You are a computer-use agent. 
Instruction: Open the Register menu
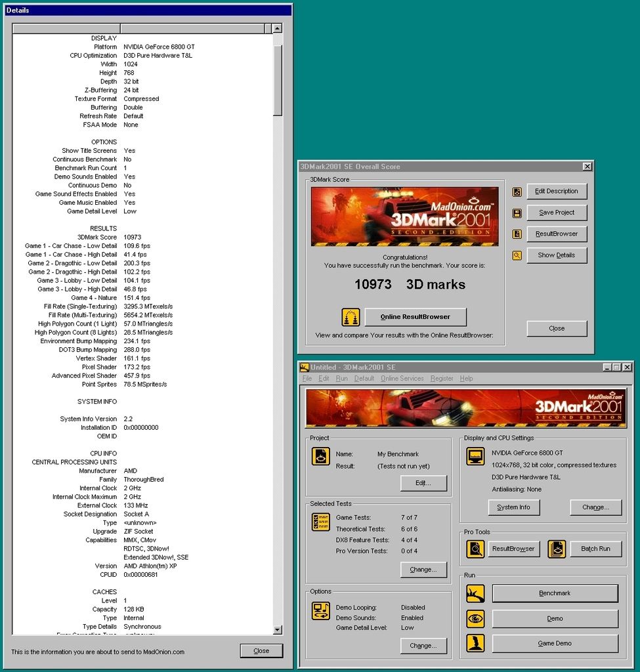pos(442,379)
